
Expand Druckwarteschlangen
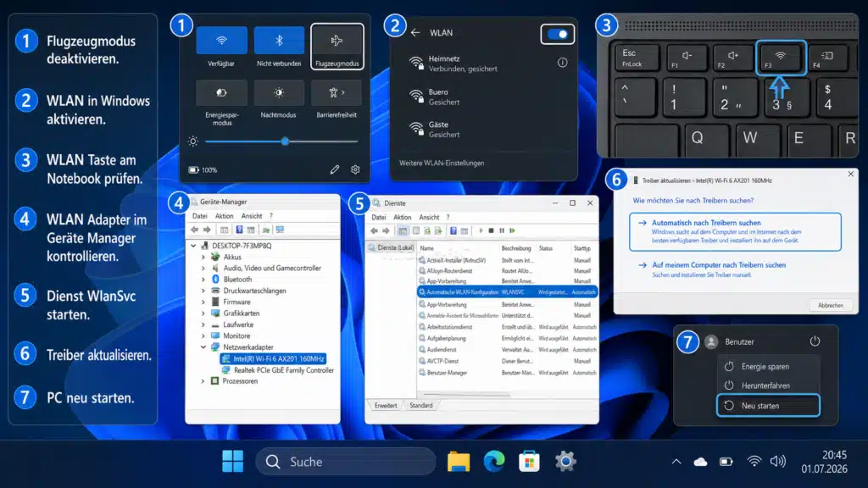[x=203, y=291]
